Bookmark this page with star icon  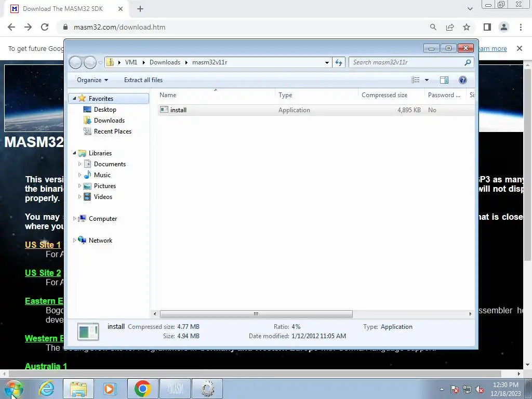(x=467, y=27)
